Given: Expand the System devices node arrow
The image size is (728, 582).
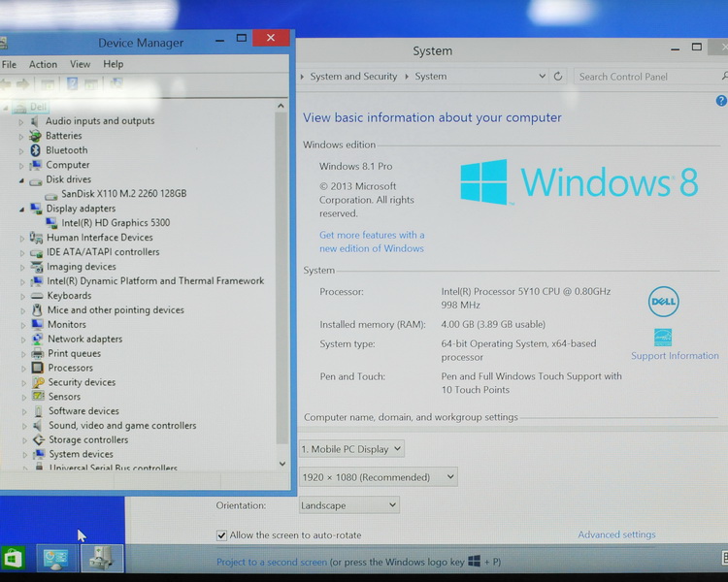Looking at the screenshot, I should click(x=24, y=455).
